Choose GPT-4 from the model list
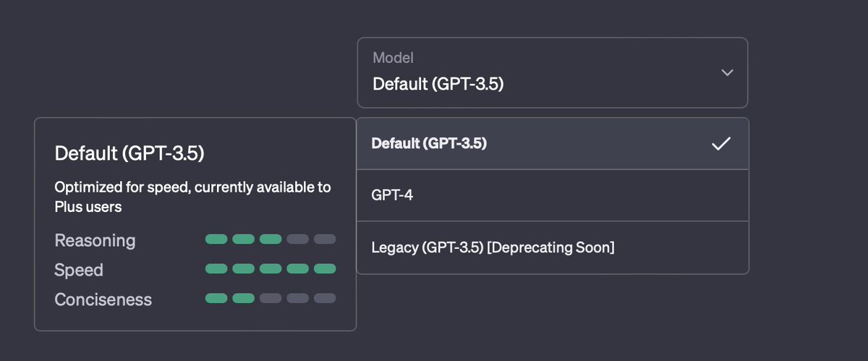This screenshot has width=868, height=361. [552, 195]
